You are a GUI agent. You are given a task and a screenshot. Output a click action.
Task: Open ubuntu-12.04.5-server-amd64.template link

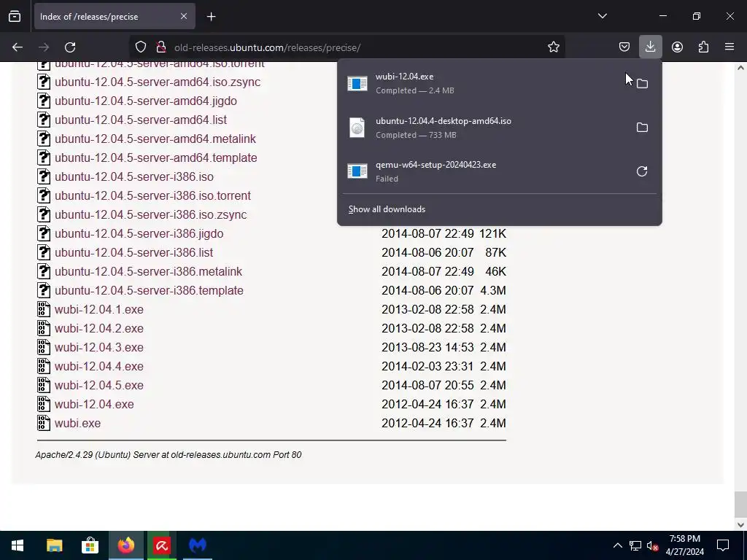(x=156, y=158)
